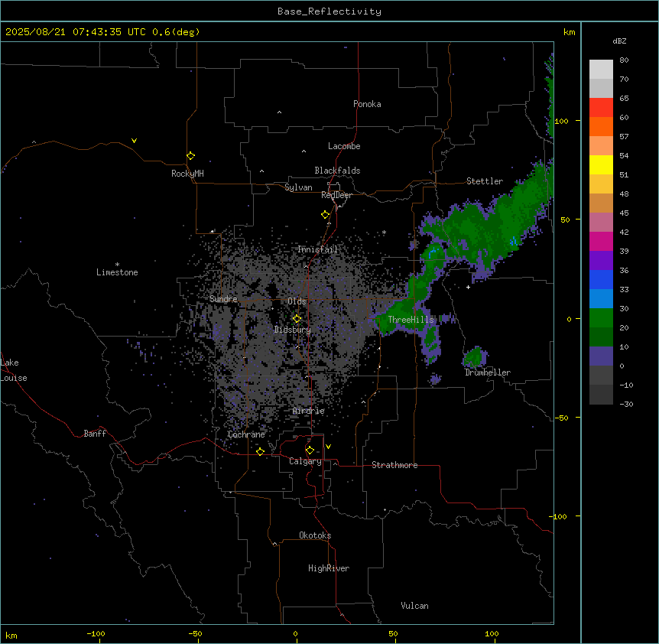The image size is (659, 644).
Task: Click the Drumheller label
Action: (488, 372)
